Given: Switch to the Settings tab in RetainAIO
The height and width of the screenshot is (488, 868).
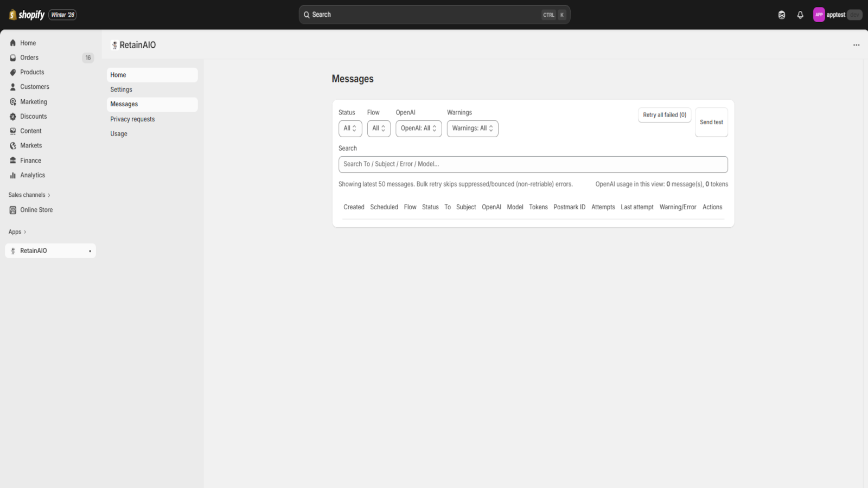Looking at the screenshot, I should pos(121,89).
